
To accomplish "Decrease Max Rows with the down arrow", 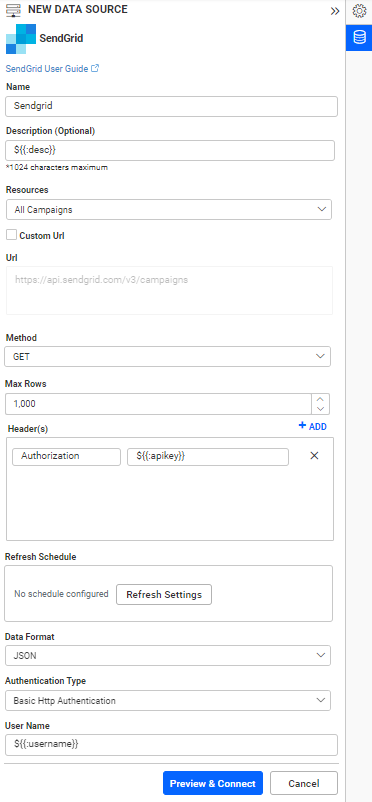I will [321, 409].
